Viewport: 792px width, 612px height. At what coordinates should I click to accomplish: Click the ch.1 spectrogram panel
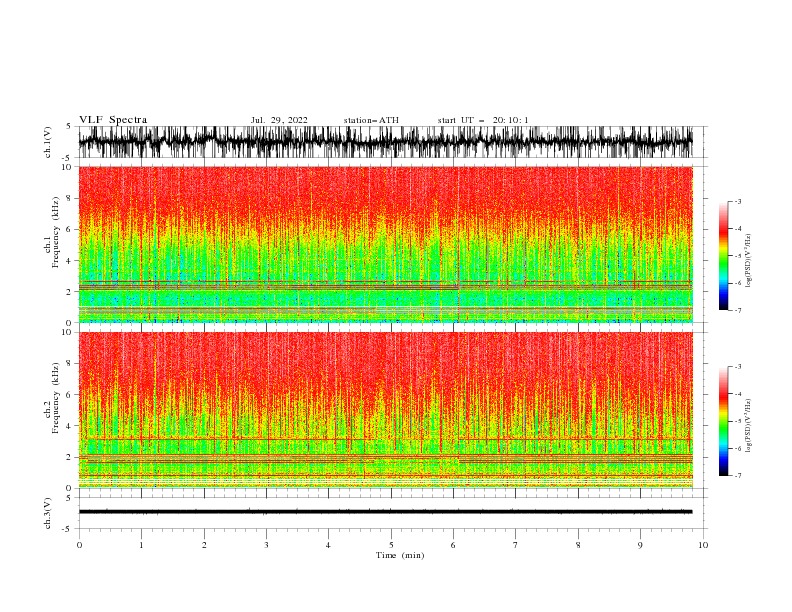click(386, 244)
